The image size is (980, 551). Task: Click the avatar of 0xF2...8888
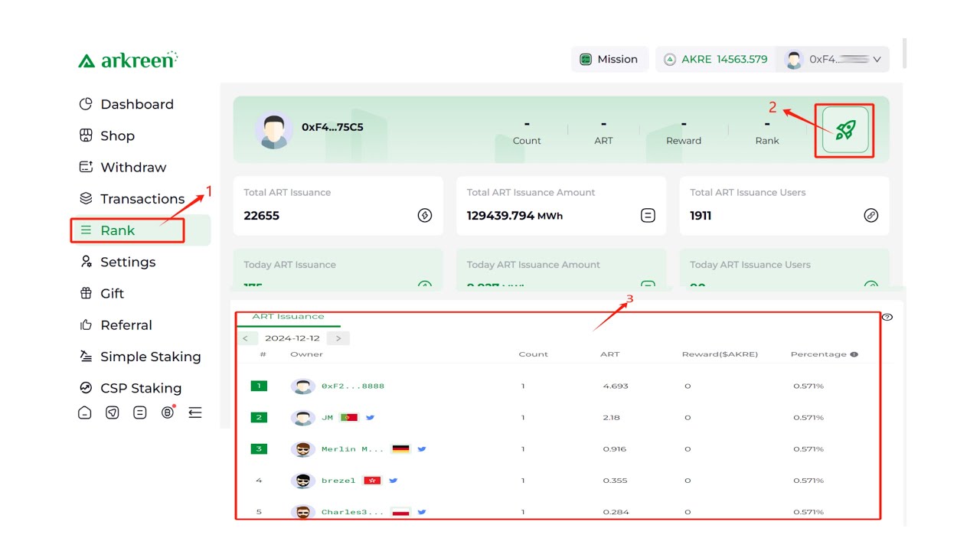[x=303, y=386]
